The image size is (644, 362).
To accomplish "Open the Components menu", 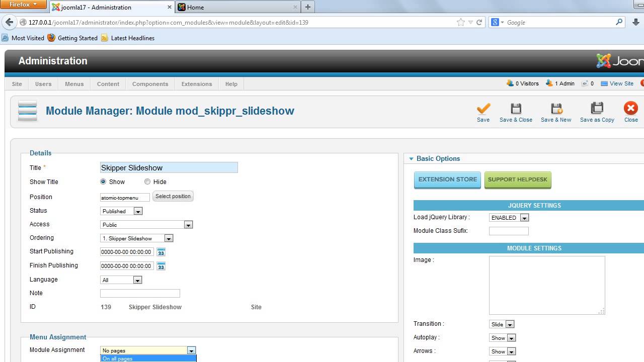I will click(150, 84).
